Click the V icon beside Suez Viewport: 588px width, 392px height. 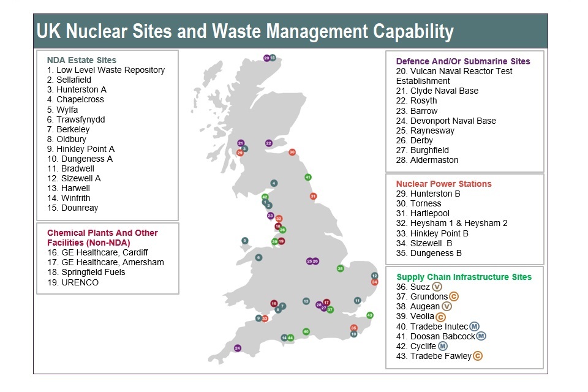pyautogui.click(x=437, y=287)
